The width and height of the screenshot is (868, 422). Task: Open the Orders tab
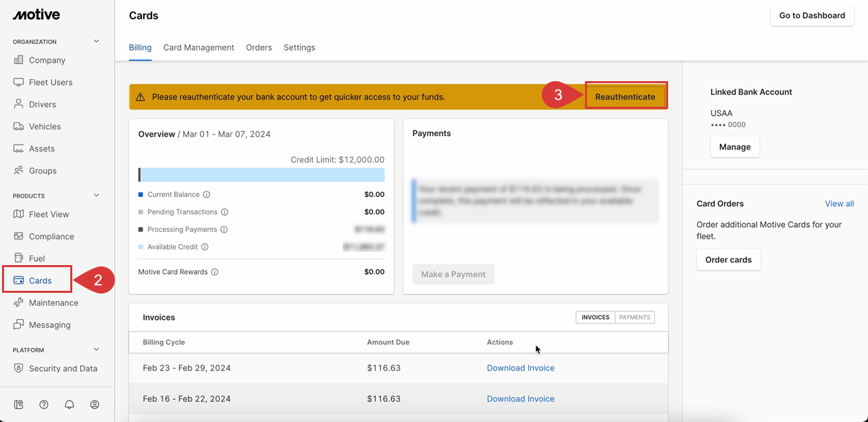coord(259,47)
